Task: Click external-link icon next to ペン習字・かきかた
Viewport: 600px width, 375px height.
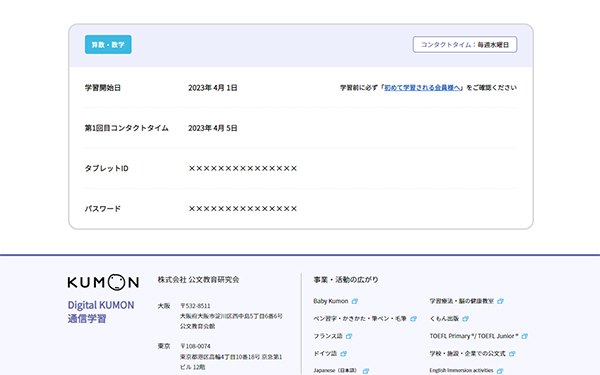Action: coord(413,319)
